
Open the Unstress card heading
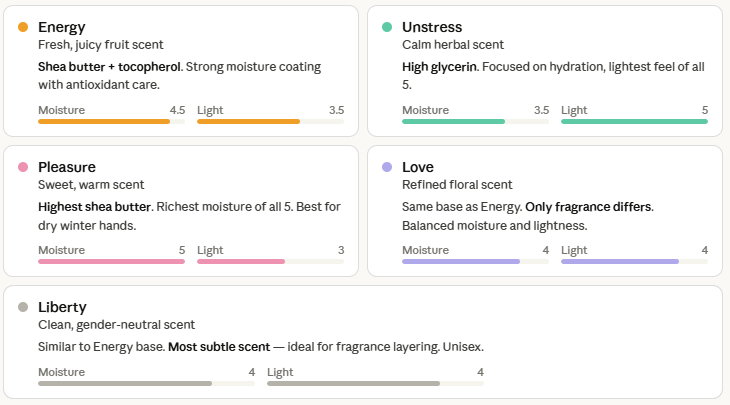tap(432, 27)
